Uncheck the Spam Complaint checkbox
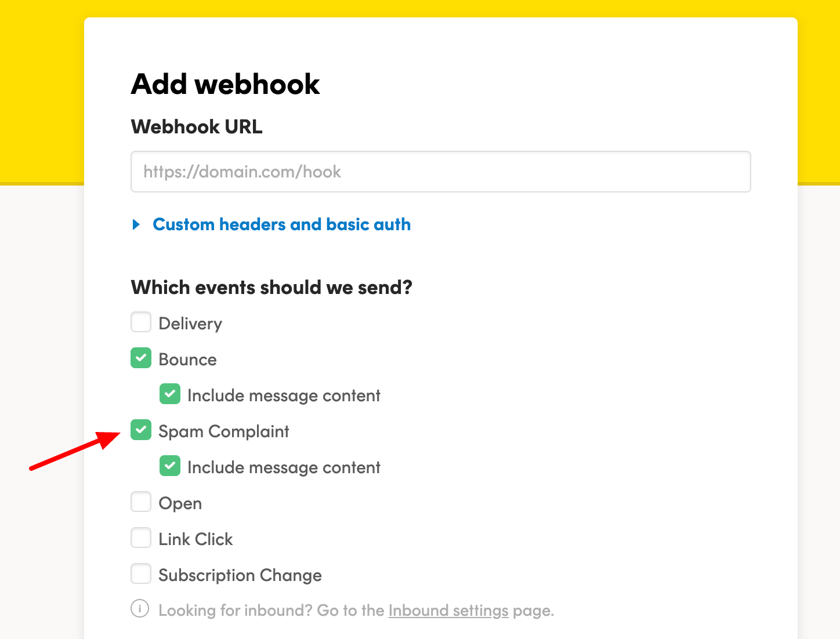 tap(141, 430)
